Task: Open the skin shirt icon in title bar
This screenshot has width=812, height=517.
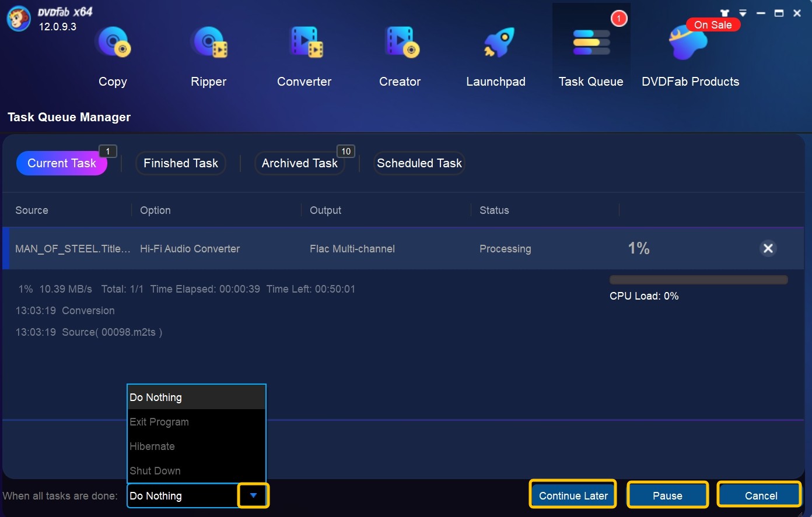Action: click(724, 13)
